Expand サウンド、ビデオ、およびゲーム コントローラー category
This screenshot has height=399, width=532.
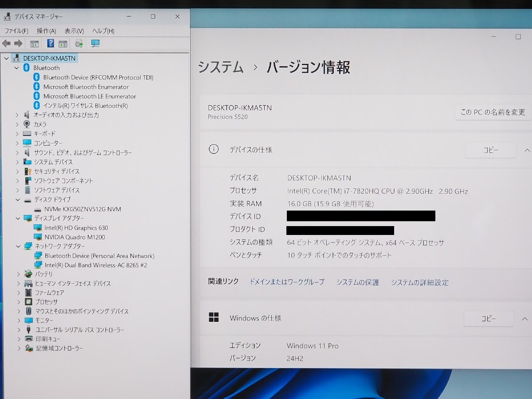coord(17,153)
